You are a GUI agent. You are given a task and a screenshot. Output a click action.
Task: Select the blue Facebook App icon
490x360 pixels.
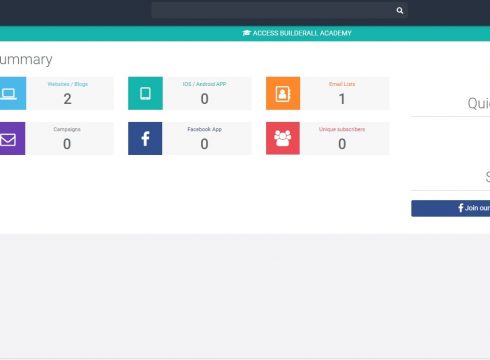(x=145, y=138)
